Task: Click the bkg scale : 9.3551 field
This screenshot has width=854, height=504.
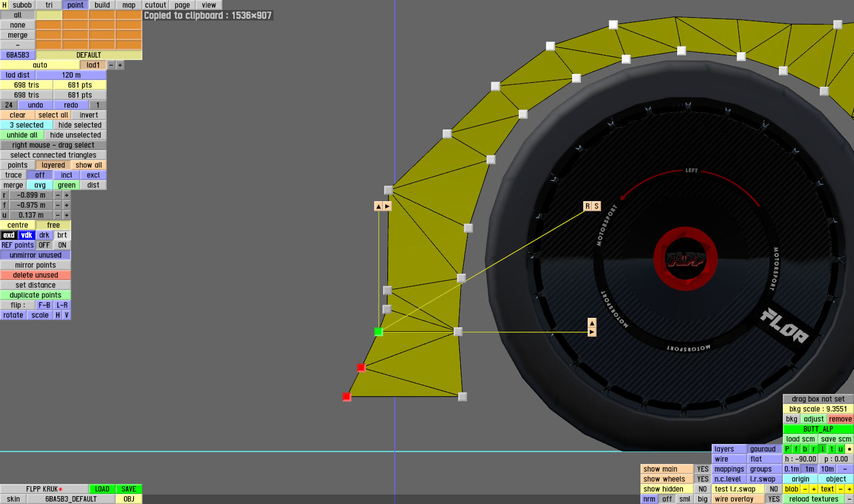Action: [x=818, y=409]
